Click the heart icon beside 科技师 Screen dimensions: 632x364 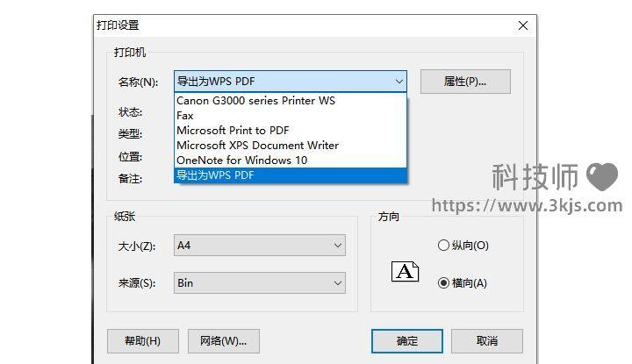click(x=602, y=177)
